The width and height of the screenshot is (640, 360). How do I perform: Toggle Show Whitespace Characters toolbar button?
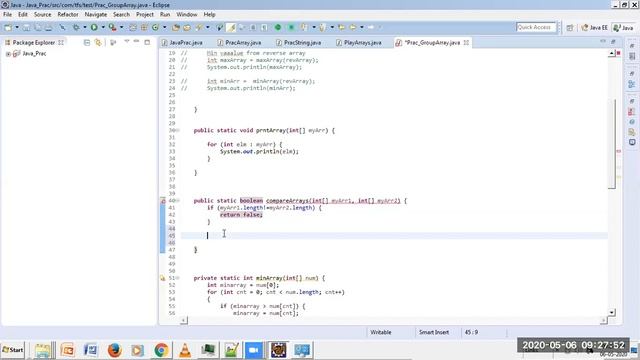(264, 27)
